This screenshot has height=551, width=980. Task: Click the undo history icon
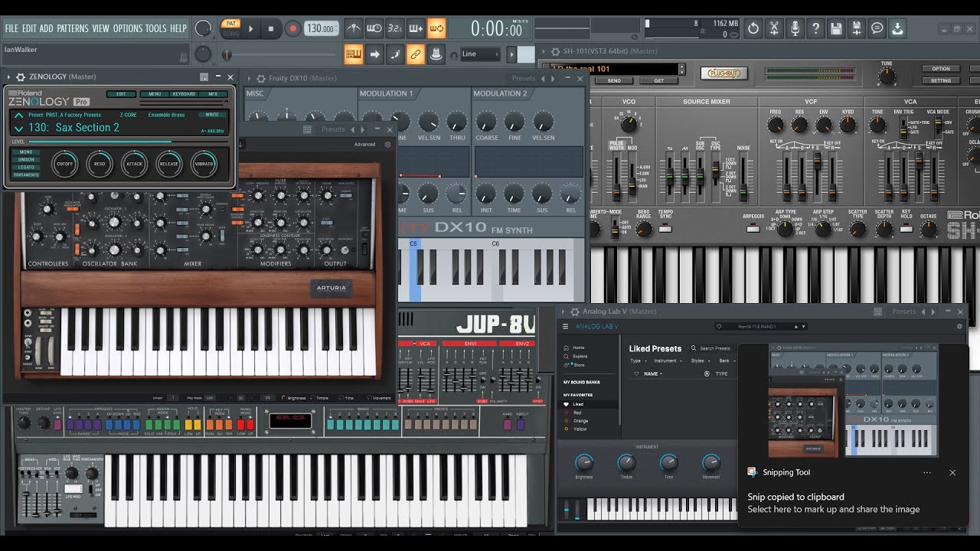[x=753, y=29]
